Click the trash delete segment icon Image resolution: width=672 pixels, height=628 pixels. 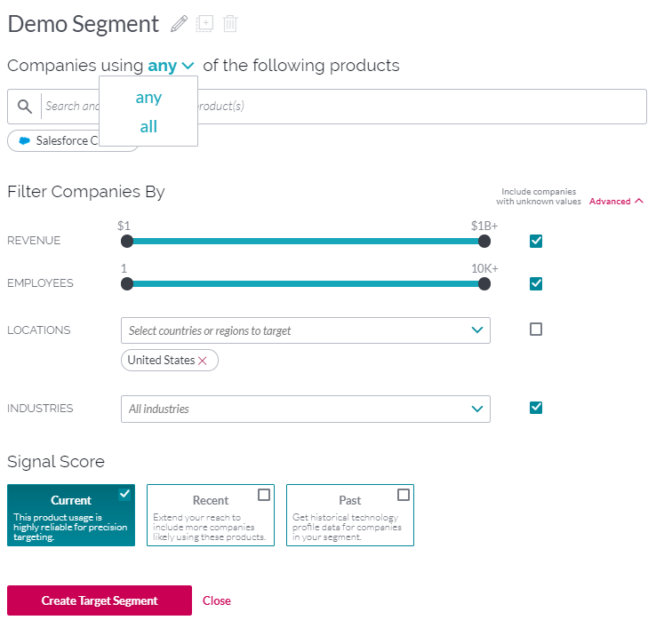tap(230, 25)
